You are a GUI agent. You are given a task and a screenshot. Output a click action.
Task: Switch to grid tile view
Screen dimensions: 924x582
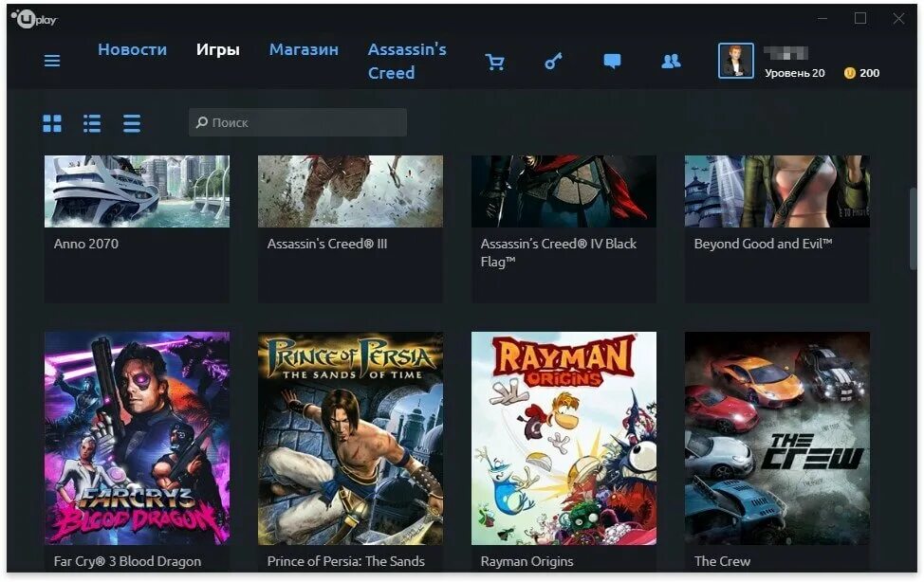tap(52, 123)
